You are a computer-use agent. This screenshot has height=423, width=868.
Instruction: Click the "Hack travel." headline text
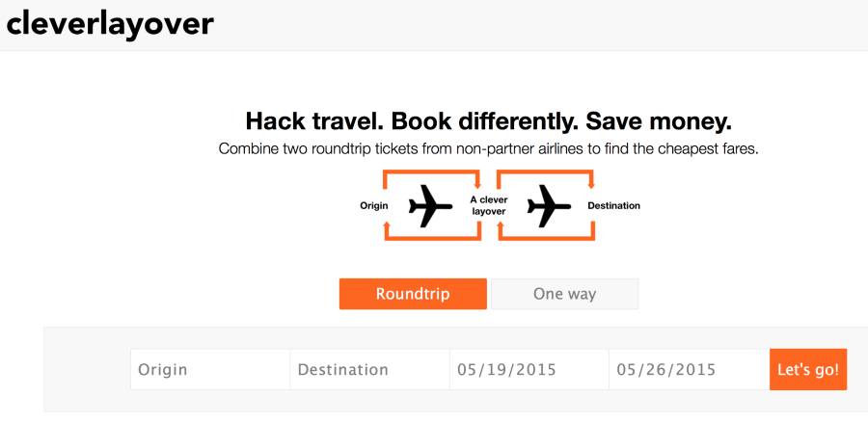pyautogui.click(x=309, y=121)
